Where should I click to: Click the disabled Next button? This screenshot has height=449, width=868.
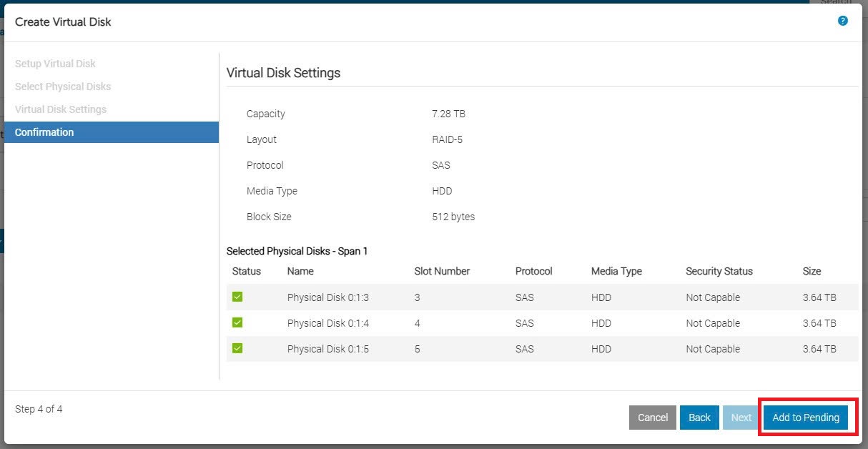coord(741,418)
